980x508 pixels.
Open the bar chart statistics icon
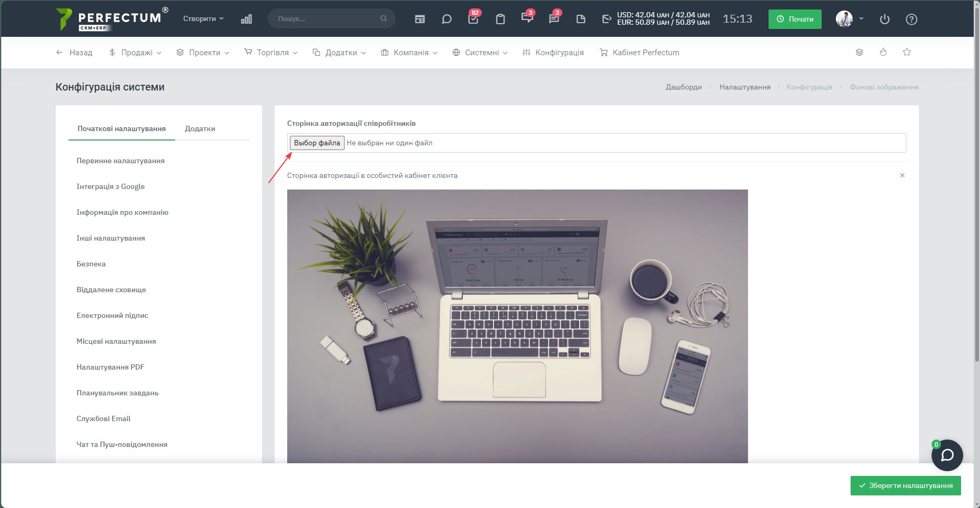coord(246,19)
